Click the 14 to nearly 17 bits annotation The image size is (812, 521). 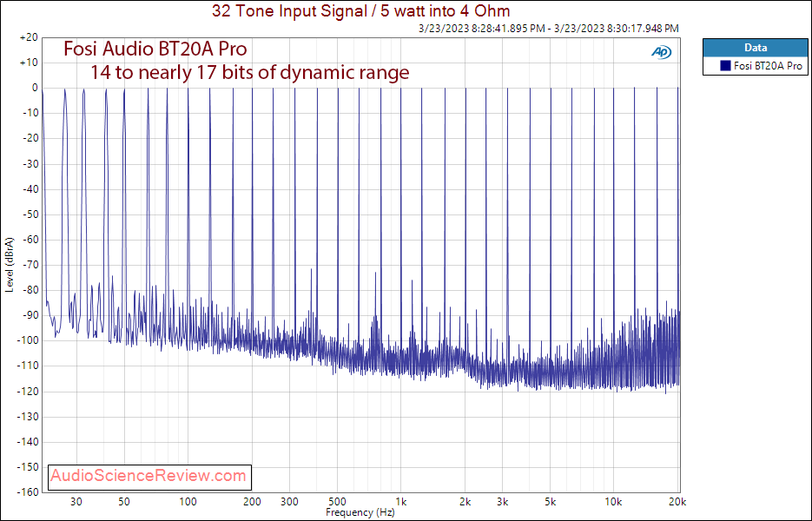249,72
